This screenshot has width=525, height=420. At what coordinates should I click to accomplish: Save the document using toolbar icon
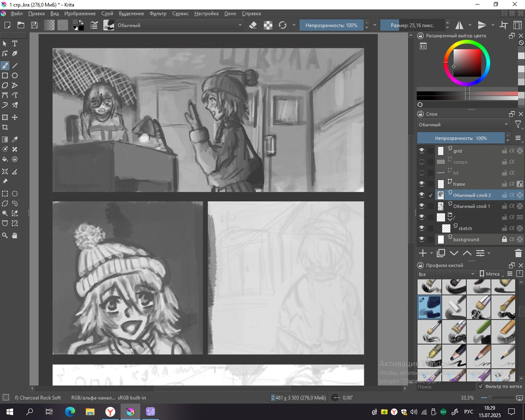pyautogui.click(x=34, y=25)
